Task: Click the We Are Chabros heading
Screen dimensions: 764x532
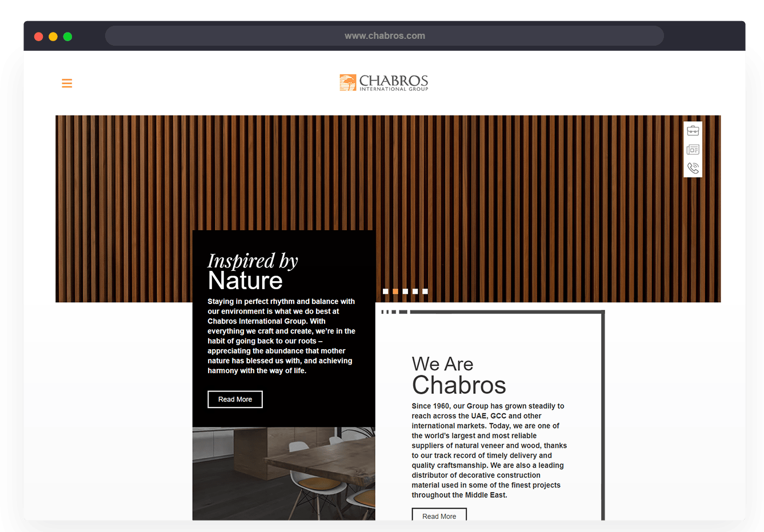Action: [x=458, y=375]
